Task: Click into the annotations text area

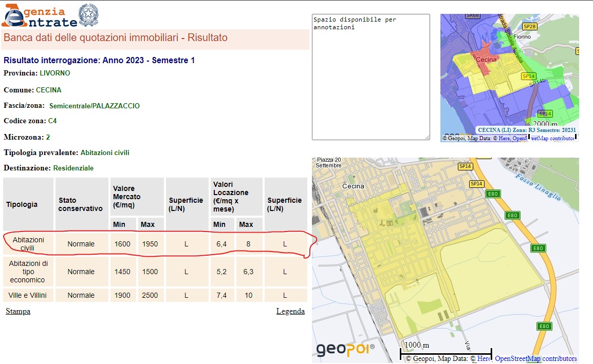Action: 370,76
